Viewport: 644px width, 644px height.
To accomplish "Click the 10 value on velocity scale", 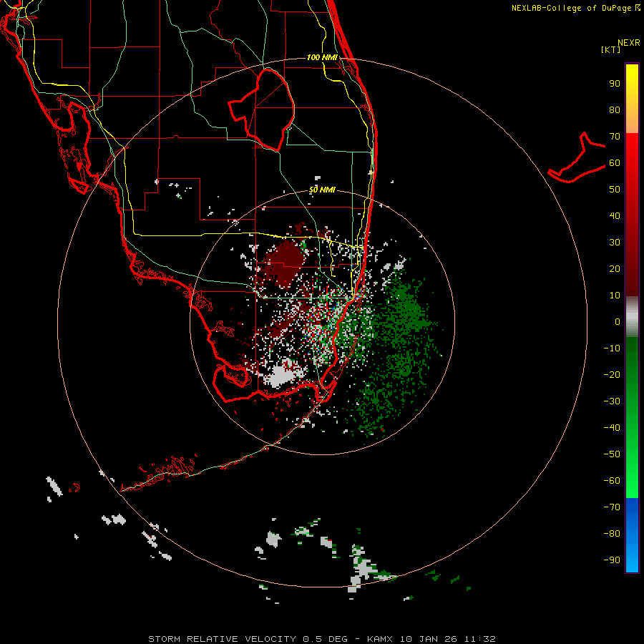I will [615, 296].
